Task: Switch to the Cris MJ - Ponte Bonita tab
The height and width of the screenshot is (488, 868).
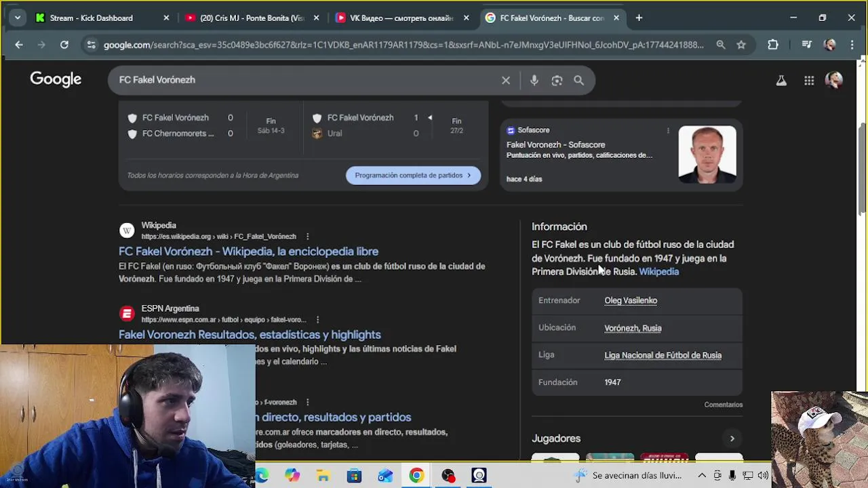Action: point(252,18)
